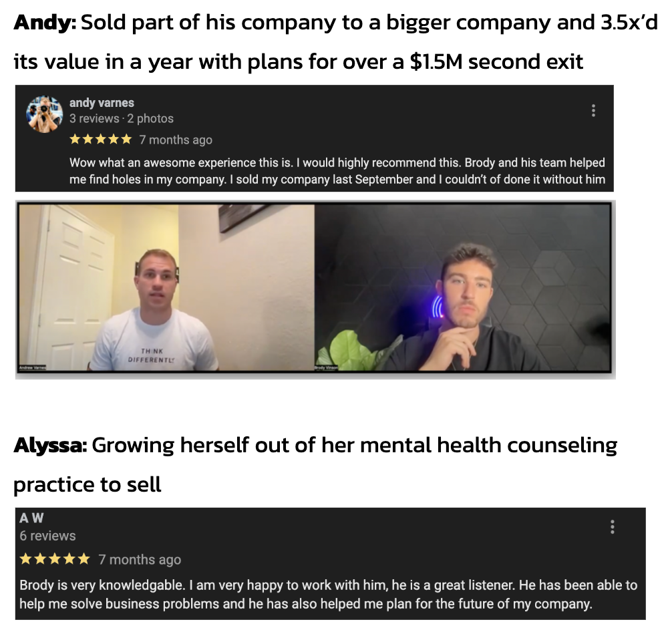
Task: Click A W review text about Brody
Action: (x=328, y=594)
